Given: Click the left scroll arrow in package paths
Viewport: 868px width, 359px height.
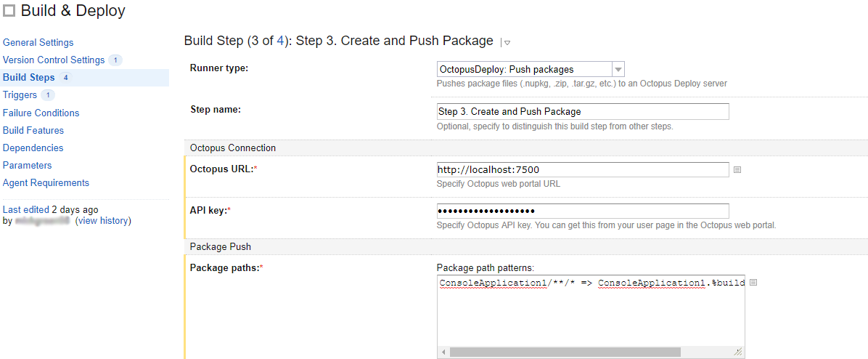Looking at the screenshot, I should pos(443,352).
